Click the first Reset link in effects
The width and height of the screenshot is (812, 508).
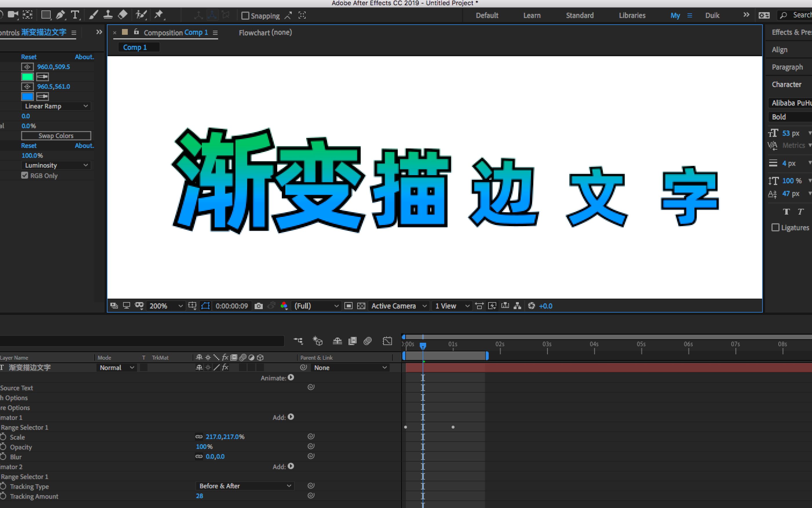[x=28, y=57]
